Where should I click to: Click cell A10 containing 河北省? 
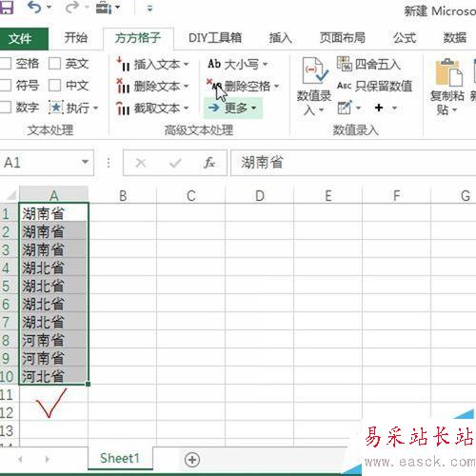point(53,376)
